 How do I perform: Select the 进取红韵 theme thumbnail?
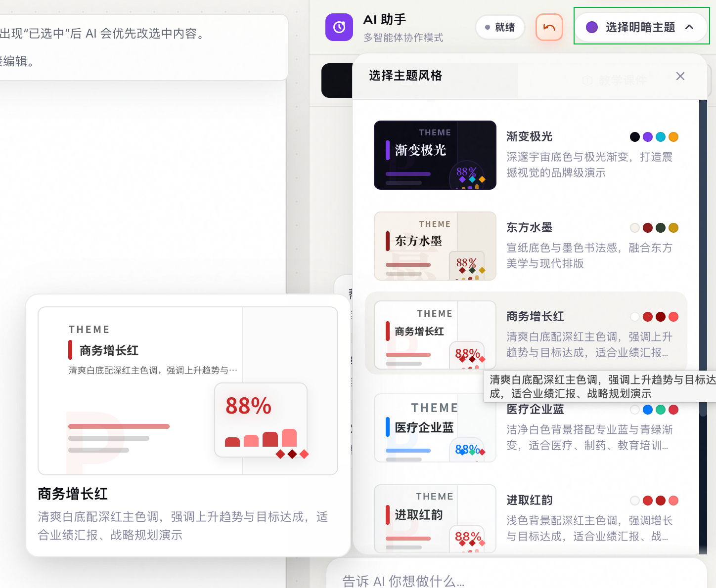[x=435, y=519]
